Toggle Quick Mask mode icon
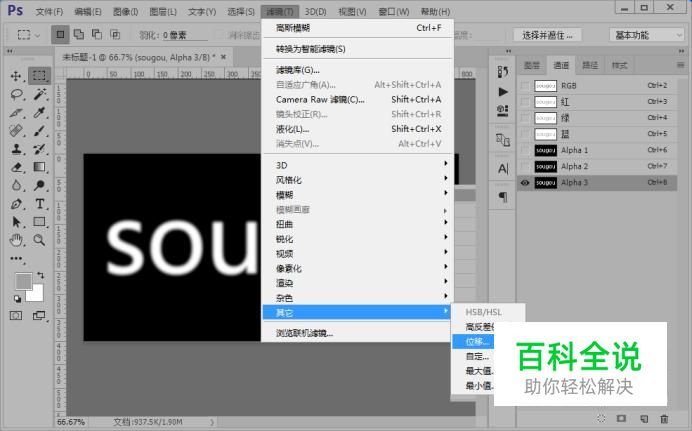 pos(16,315)
